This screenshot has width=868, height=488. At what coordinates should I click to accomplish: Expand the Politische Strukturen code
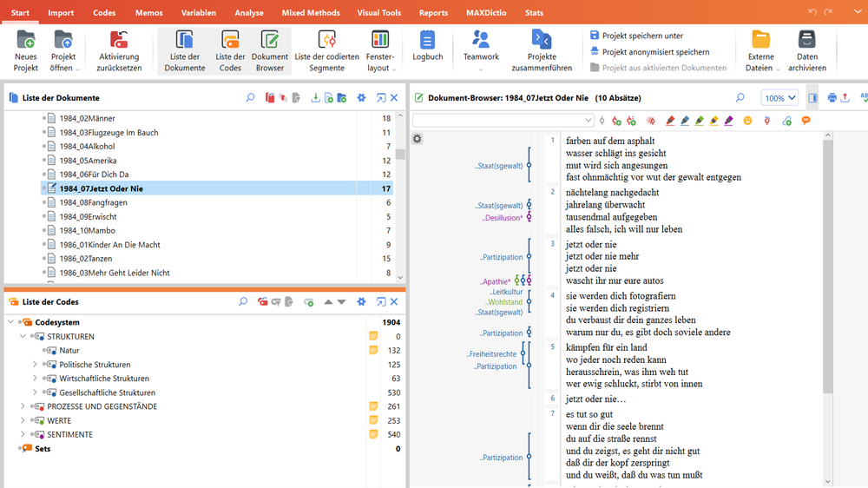pos(35,365)
